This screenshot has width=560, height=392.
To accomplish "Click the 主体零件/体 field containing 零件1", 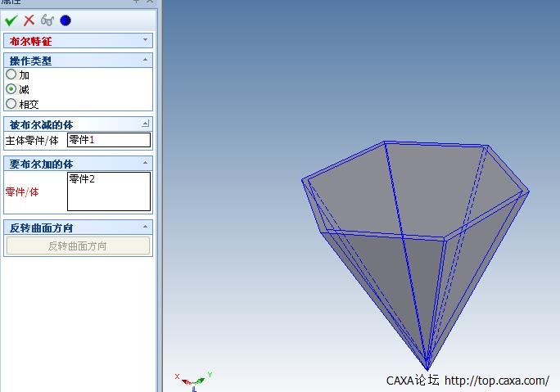I will point(109,140).
